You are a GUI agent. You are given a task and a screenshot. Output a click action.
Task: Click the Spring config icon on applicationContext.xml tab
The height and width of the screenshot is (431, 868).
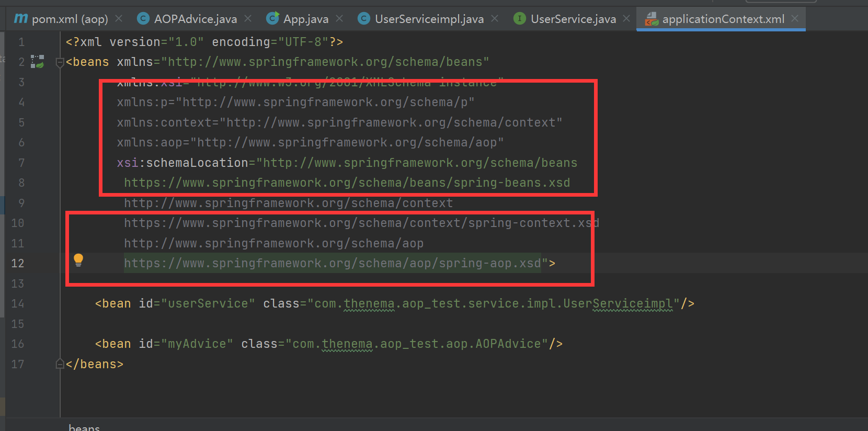(x=652, y=19)
